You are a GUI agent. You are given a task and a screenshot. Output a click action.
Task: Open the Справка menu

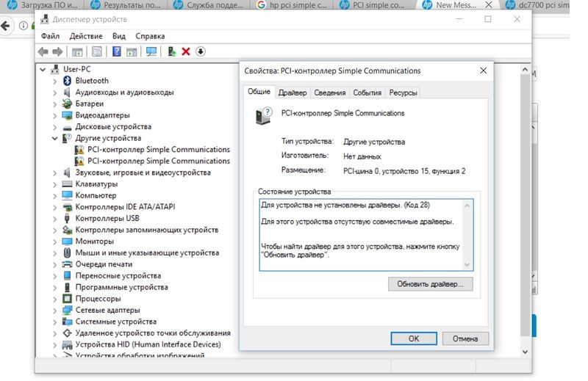[150, 36]
